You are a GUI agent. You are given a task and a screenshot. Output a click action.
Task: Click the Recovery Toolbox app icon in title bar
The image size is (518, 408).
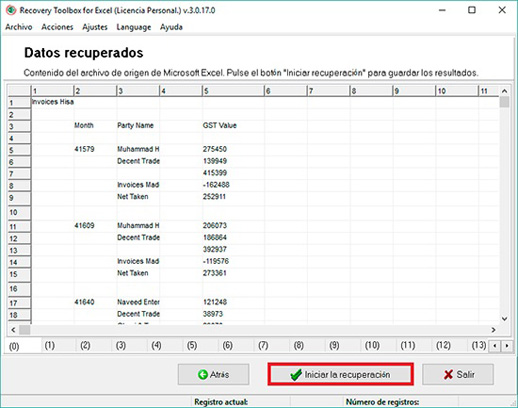coord(11,10)
